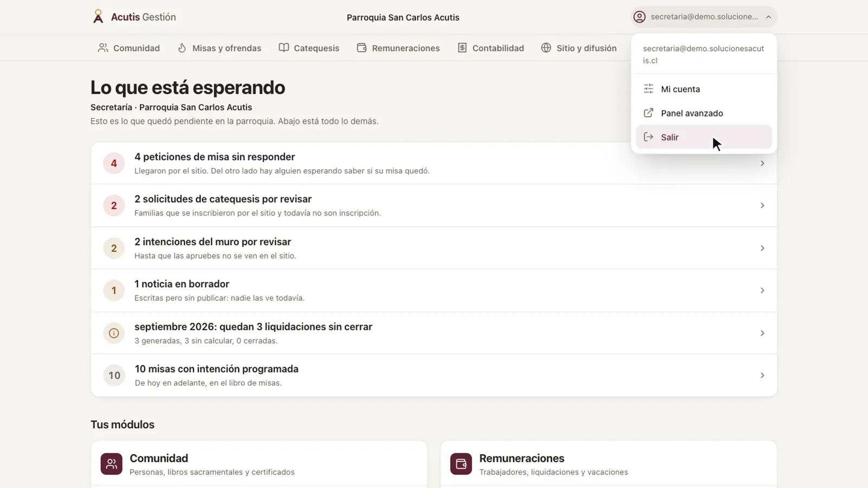Click the Comunidad people icon in navbar

[103, 48]
